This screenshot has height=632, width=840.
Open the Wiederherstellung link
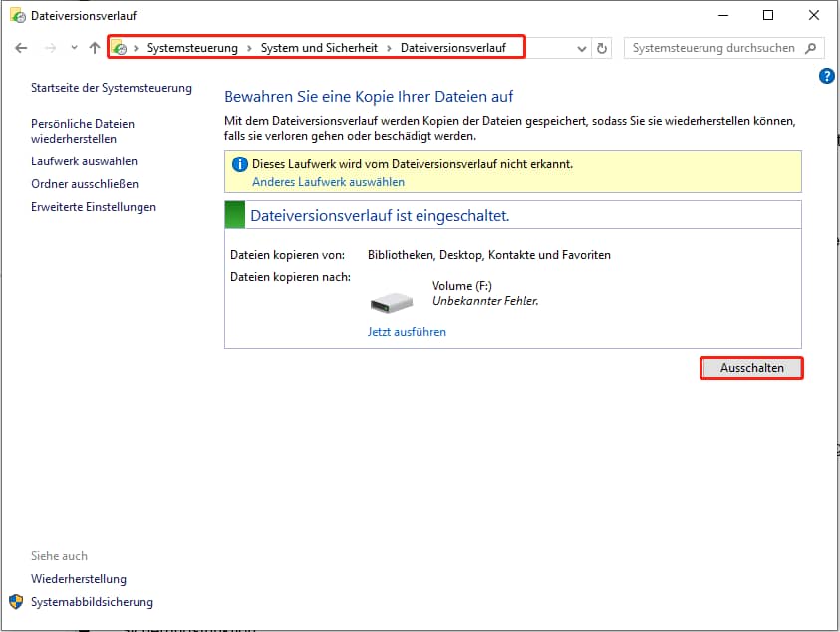(x=79, y=579)
